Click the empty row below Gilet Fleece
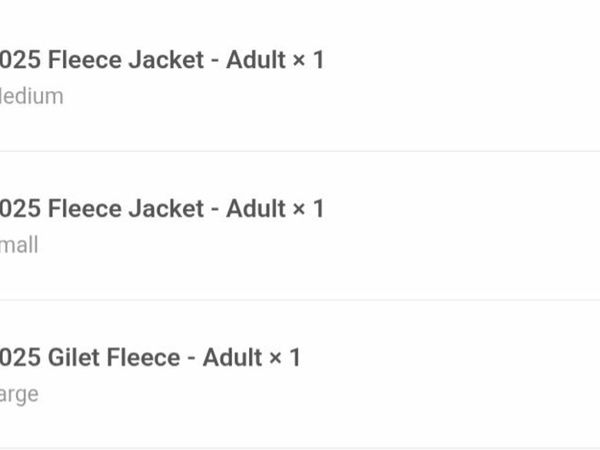Image resolution: width=600 pixels, height=450 pixels. (300, 449)
